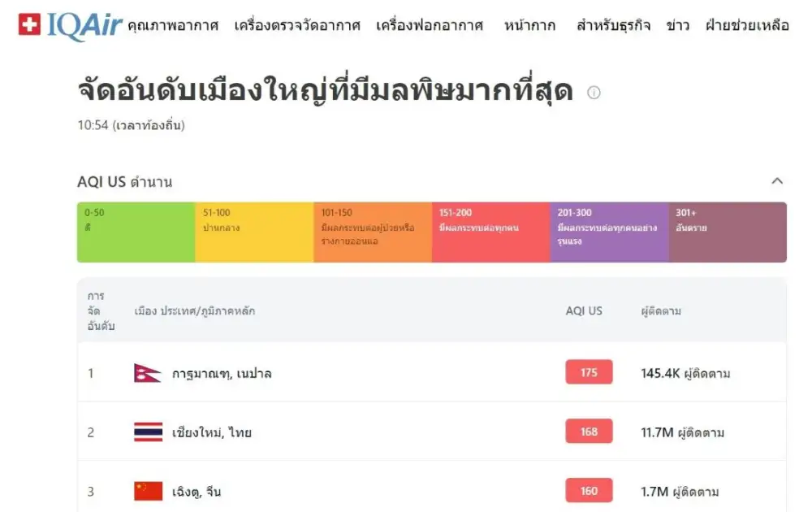Image resolution: width=812 pixels, height=512 pixels.
Task: Open the เชียงใหม่, ไทย city link
Action: tap(212, 432)
